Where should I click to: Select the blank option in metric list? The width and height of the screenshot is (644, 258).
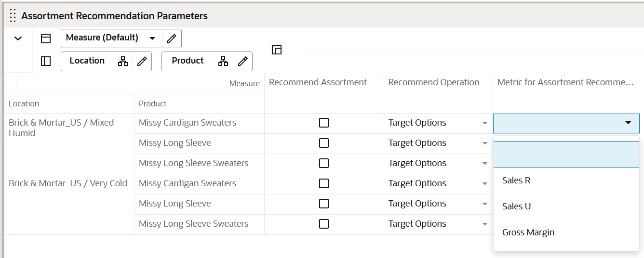tap(566, 155)
